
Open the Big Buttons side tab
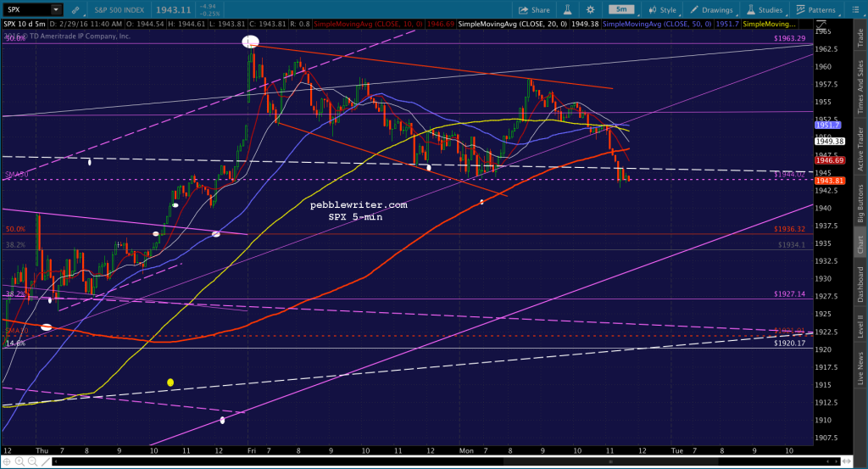(x=860, y=204)
